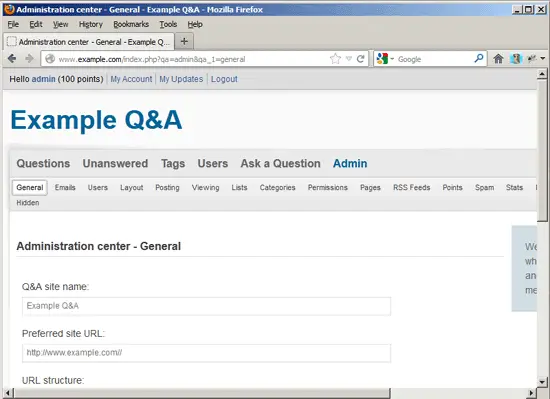Click the Preferred site URL field

[x=206, y=353]
